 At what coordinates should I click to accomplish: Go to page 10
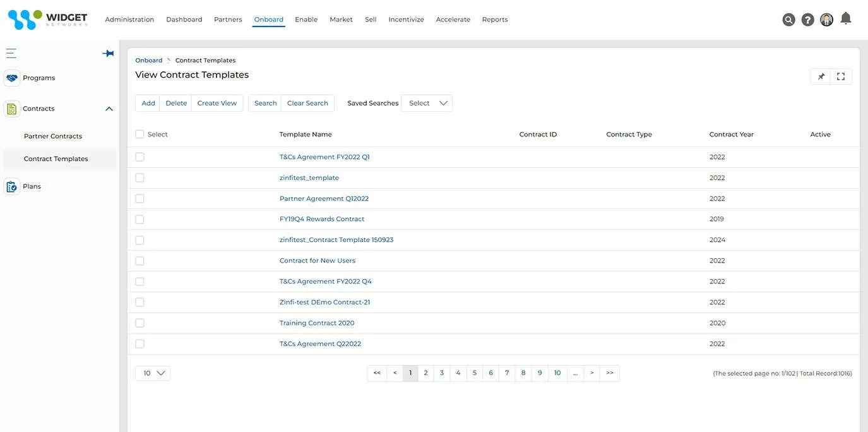557,373
